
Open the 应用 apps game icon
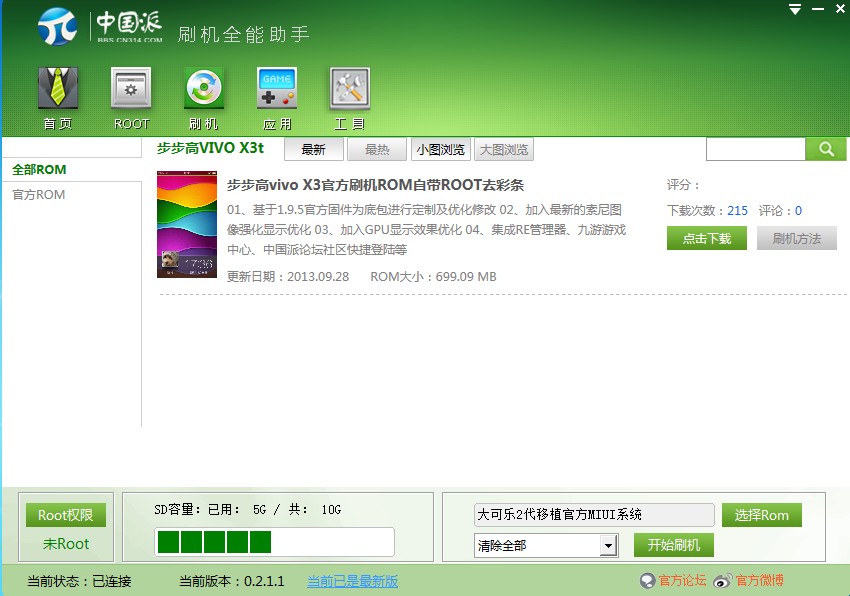pyautogui.click(x=277, y=88)
